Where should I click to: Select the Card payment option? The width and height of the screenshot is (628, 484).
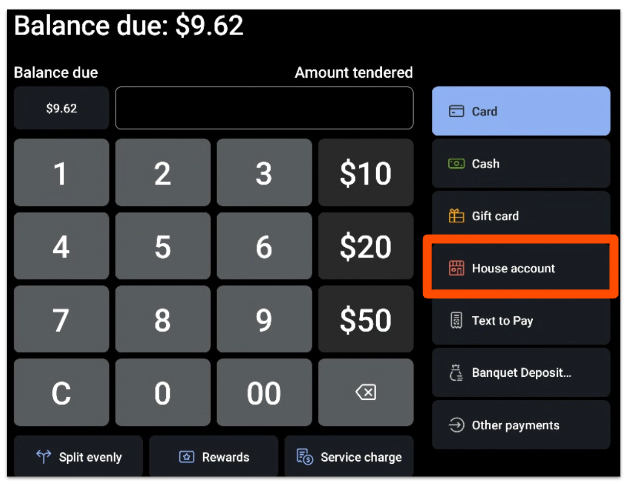520,111
